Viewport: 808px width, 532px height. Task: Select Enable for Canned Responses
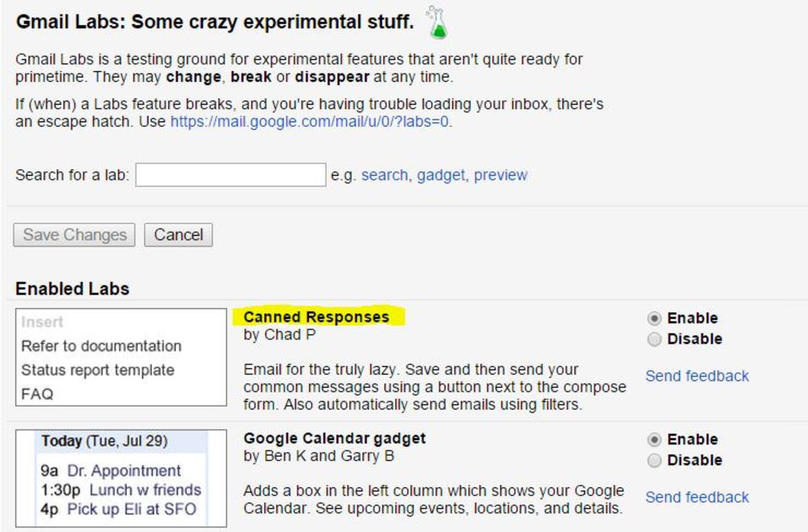pyautogui.click(x=654, y=319)
